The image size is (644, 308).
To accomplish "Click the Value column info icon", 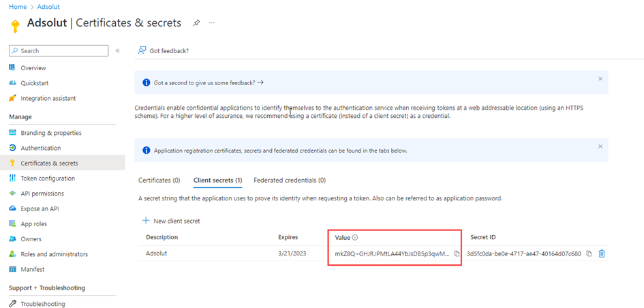I will pyautogui.click(x=355, y=238).
